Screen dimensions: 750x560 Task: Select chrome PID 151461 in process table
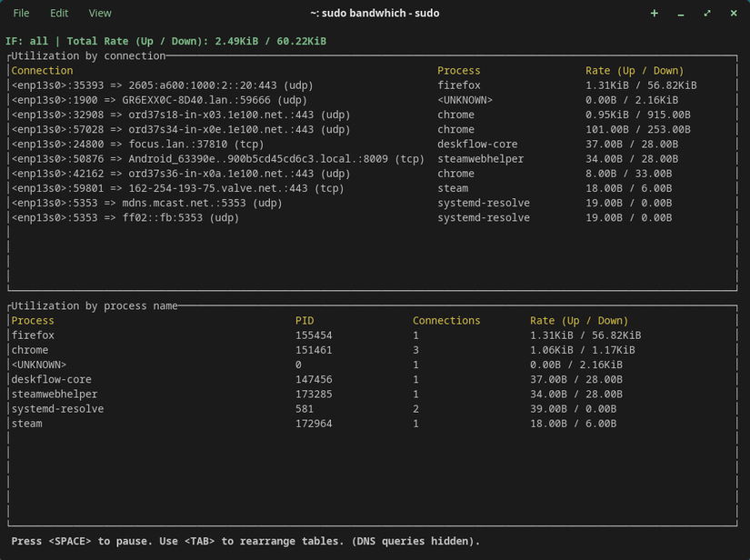(x=314, y=350)
